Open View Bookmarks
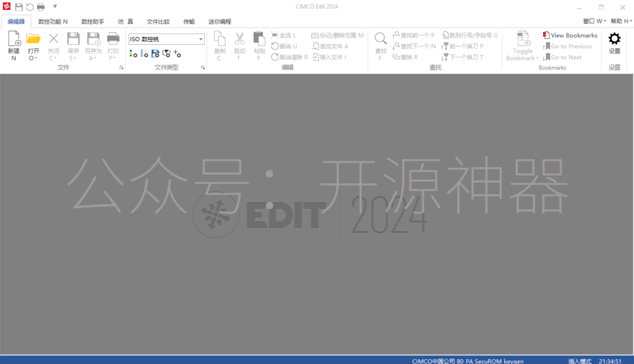Viewport: 634px width, 364px height. pos(569,35)
